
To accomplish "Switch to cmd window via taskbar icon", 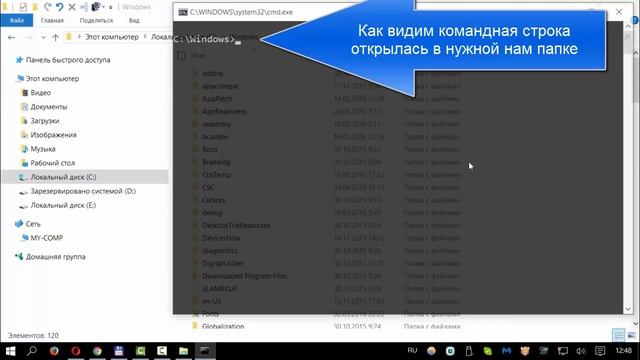I will coord(205,351).
